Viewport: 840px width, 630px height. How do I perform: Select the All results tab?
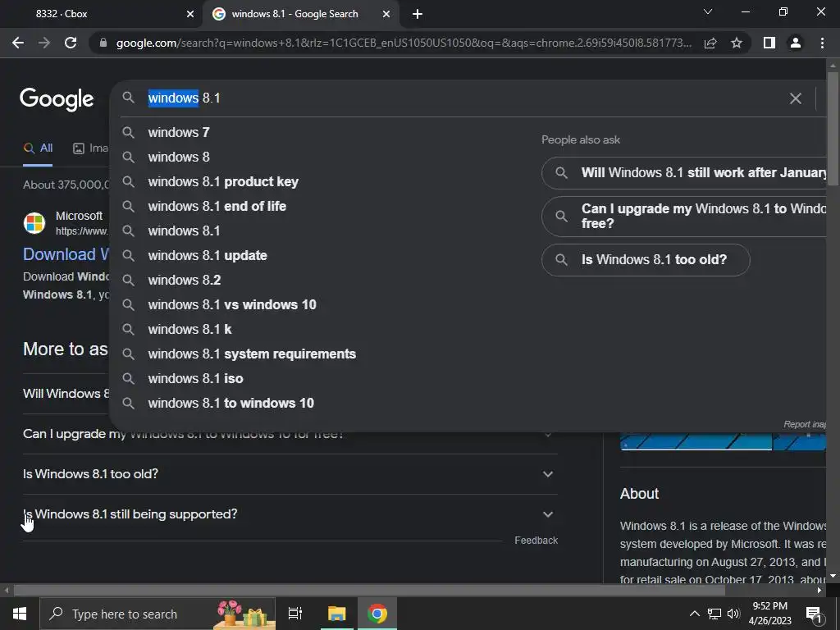pos(38,148)
